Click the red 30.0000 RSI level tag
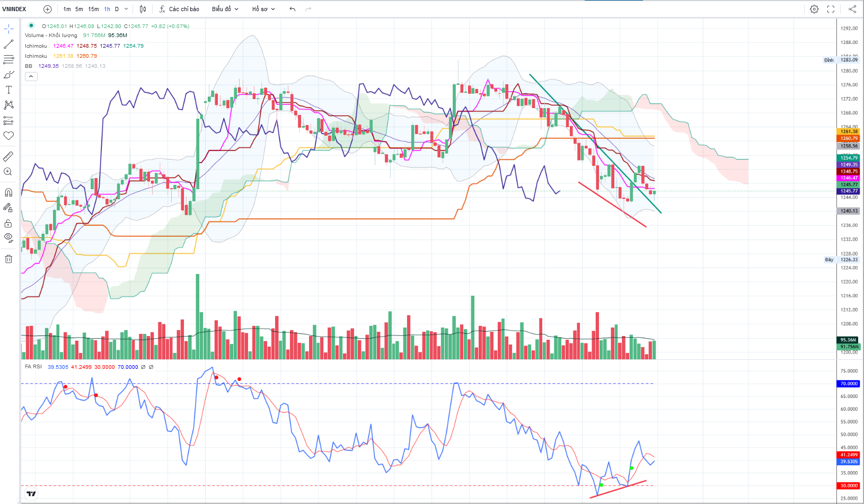The image size is (864, 504). pyautogui.click(x=849, y=485)
